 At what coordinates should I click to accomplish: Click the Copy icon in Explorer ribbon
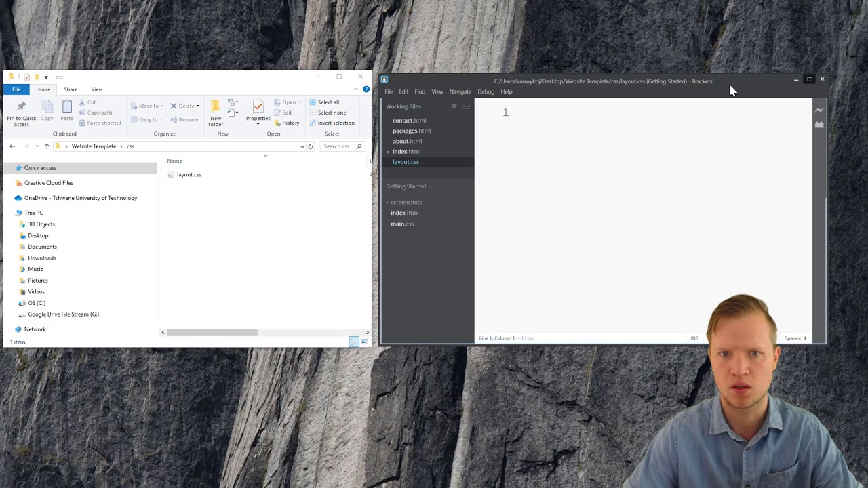click(x=47, y=111)
